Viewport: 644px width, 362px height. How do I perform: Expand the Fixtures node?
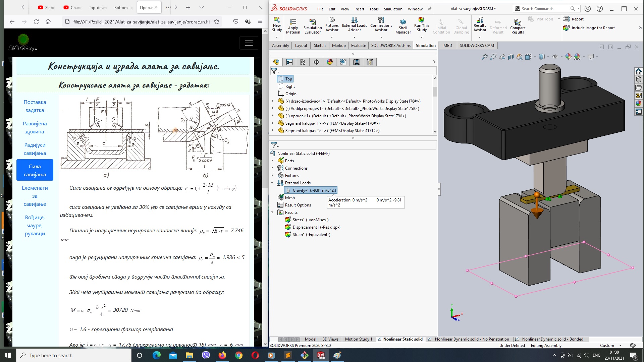(x=272, y=176)
